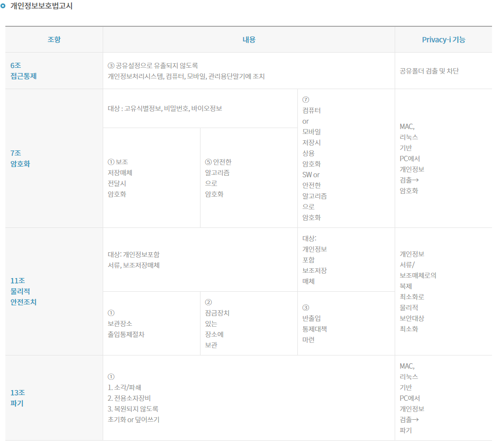Click the 개인정보보호법고시 section heading
This screenshot has width=493, height=448.
(x=41, y=6)
